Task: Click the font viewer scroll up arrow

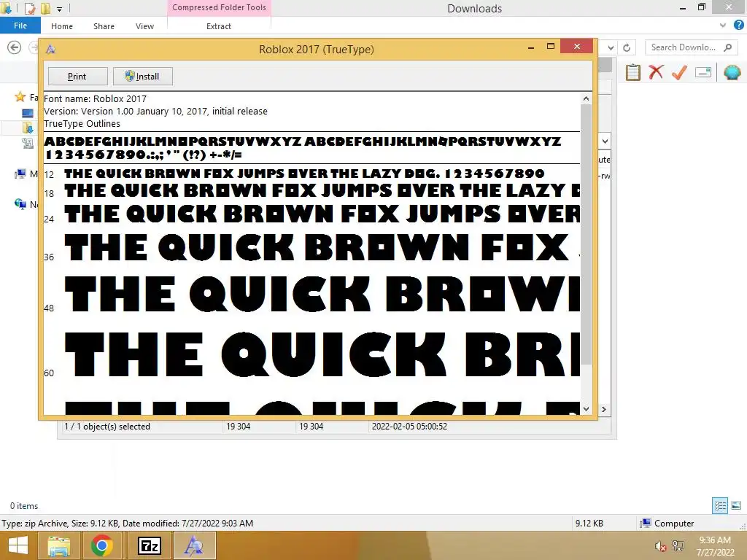Action: (x=586, y=98)
